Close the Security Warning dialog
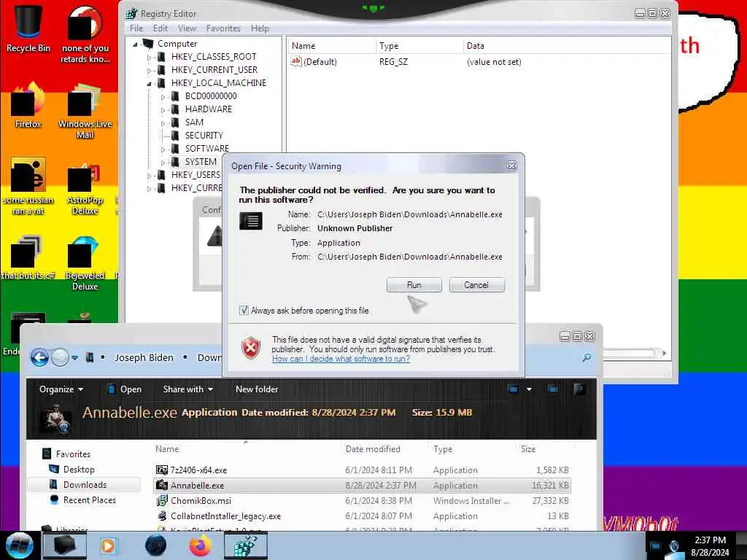This screenshot has width=747, height=560. click(x=511, y=166)
